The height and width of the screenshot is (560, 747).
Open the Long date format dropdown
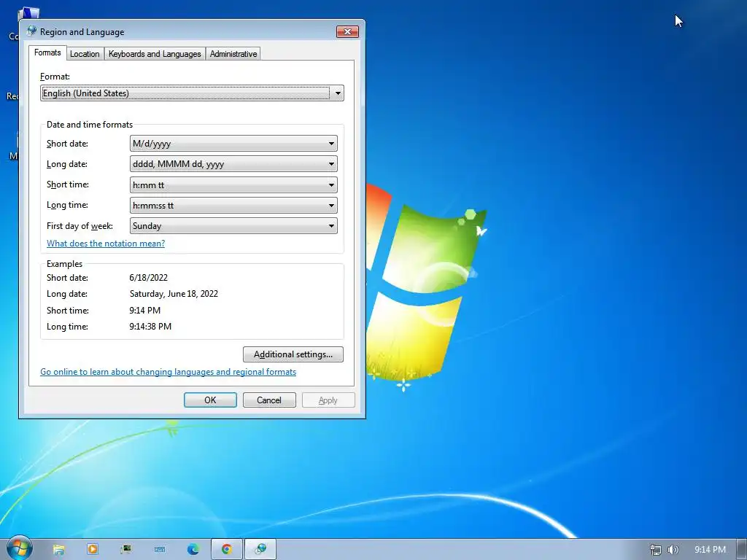pos(233,164)
